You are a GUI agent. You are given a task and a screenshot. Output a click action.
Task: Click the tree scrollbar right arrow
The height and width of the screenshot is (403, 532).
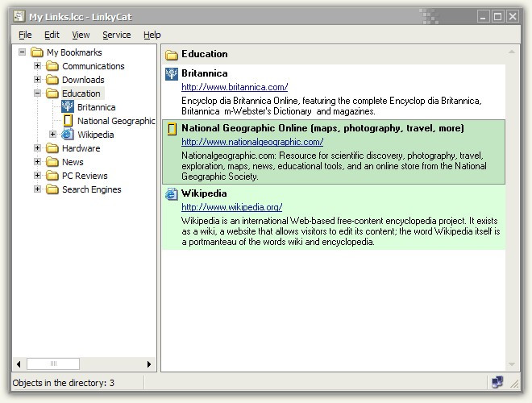[x=149, y=364]
